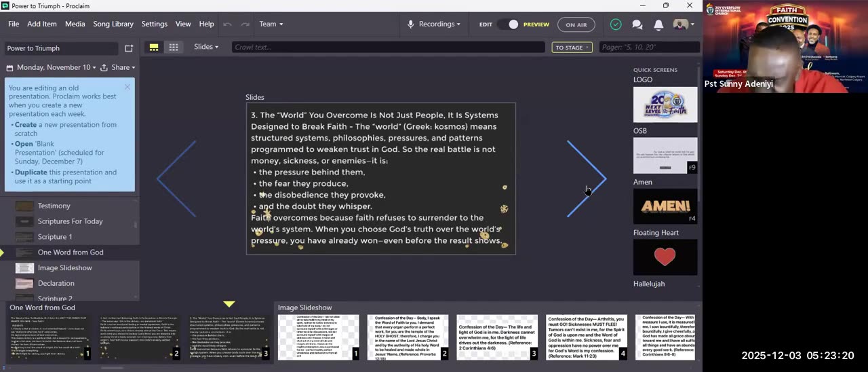Click the Testimony item thumbnail icon
Screen dimensions: 868x372
click(24, 206)
